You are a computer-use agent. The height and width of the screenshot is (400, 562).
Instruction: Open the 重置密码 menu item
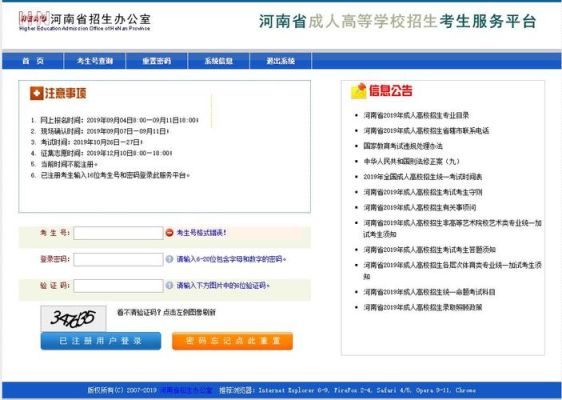157,61
